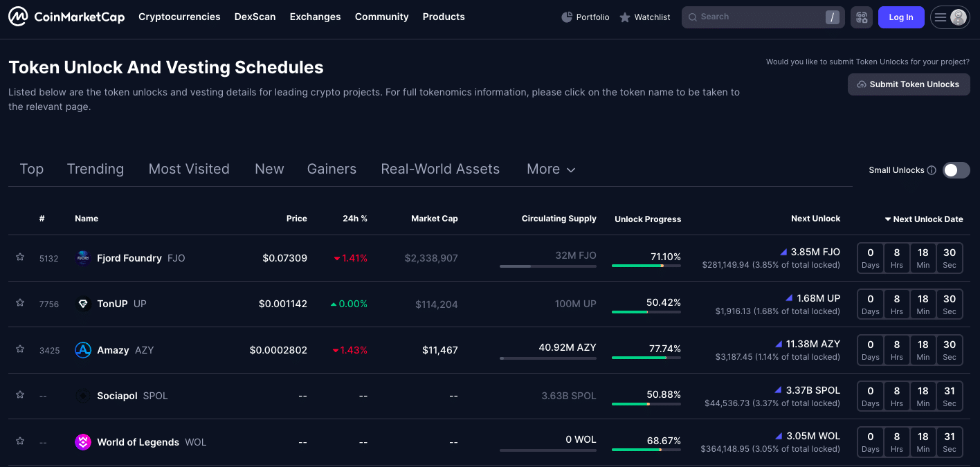The width and height of the screenshot is (980, 467).
Task: Open the Exchanges menu
Action: point(316,17)
